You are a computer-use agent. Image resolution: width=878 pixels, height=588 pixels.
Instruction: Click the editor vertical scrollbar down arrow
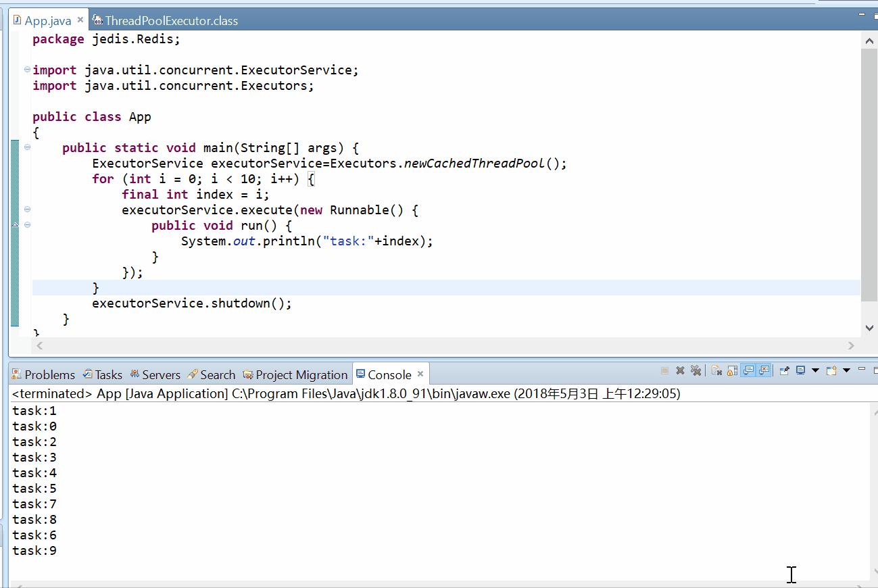coord(870,328)
